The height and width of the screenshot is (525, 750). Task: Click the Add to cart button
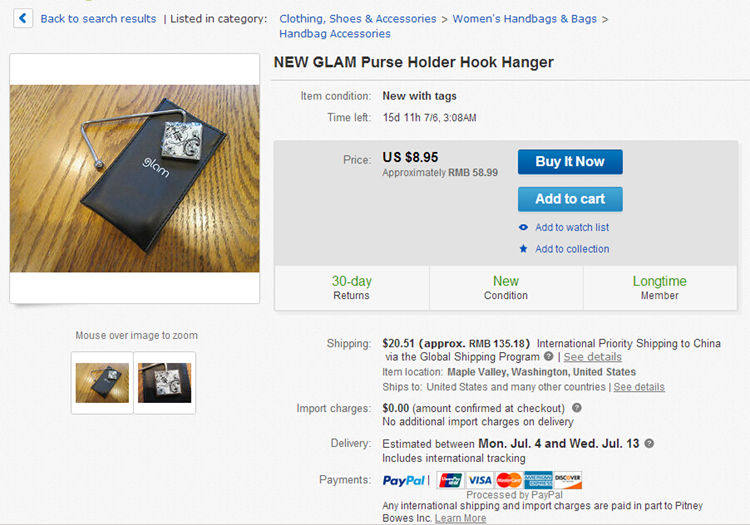point(570,199)
